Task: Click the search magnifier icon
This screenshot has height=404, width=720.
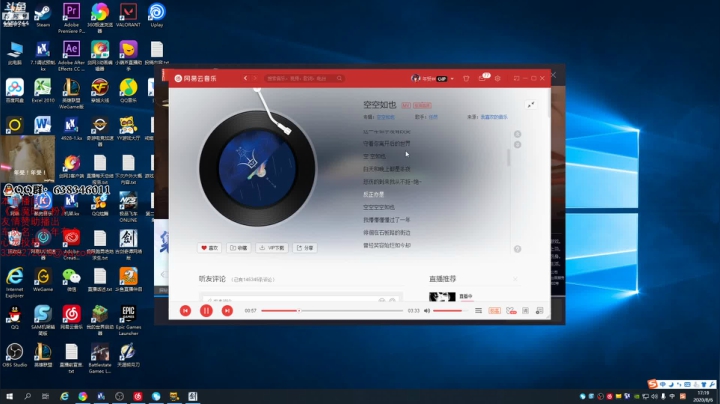Action: click(x=340, y=79)
